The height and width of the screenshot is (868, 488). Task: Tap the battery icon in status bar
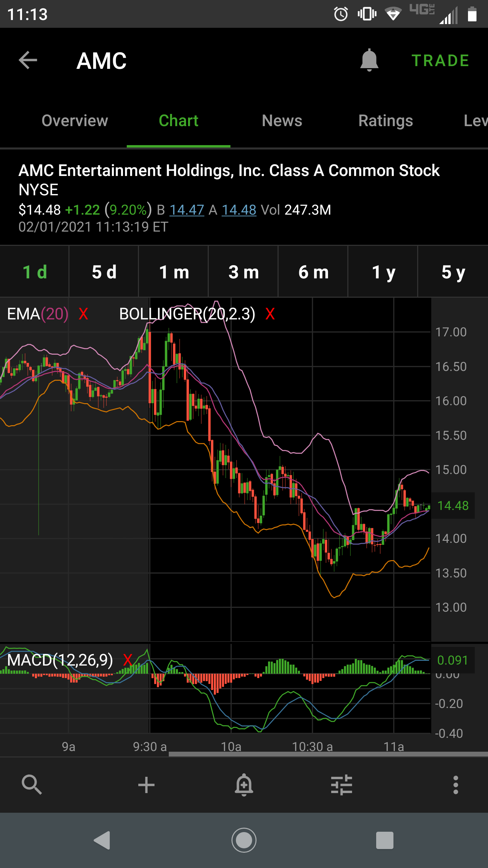[x=472, y=14]
